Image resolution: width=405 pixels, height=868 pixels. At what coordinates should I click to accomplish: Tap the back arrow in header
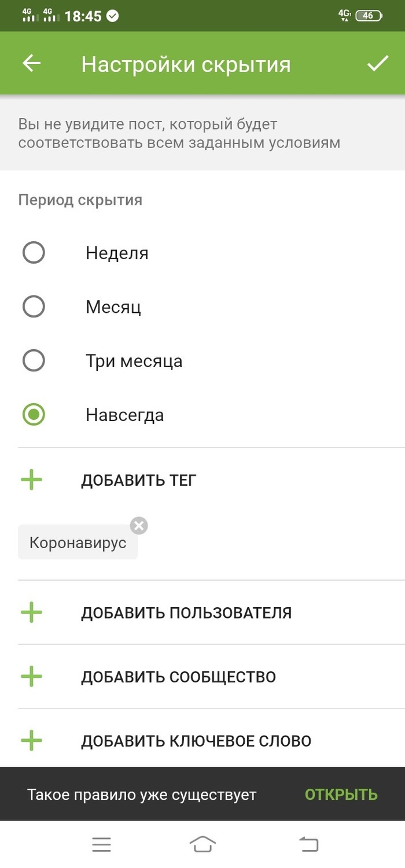coord(32,64)
